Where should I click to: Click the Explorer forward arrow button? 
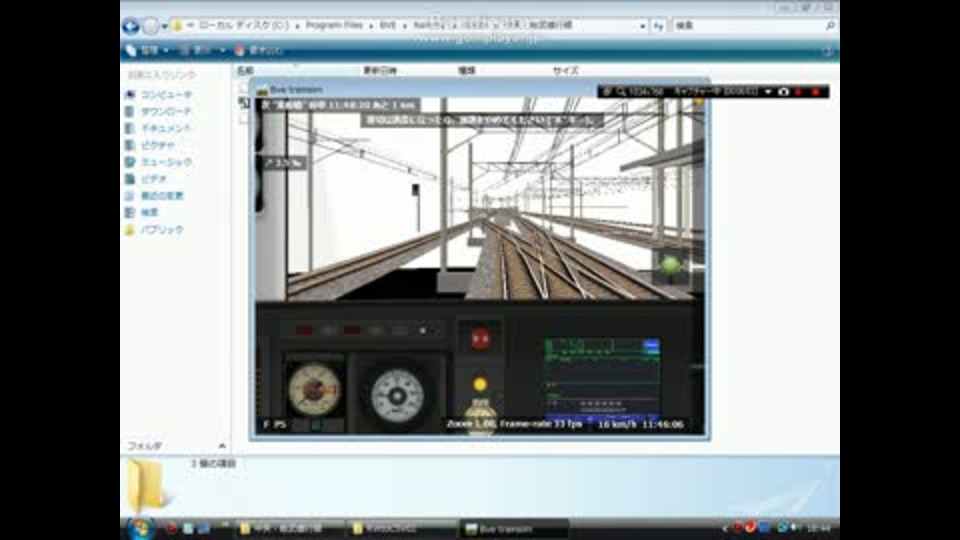click(x=150, y=26)
